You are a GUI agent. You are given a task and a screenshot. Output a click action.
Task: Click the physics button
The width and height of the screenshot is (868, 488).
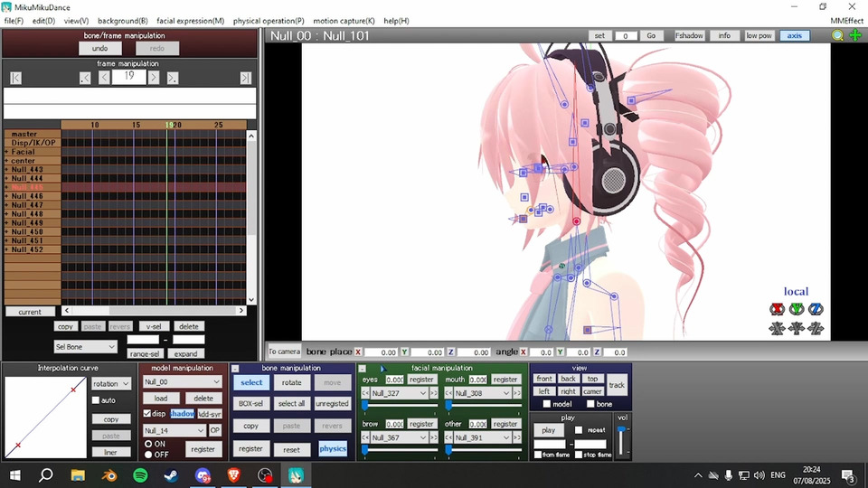coord(333,449)
